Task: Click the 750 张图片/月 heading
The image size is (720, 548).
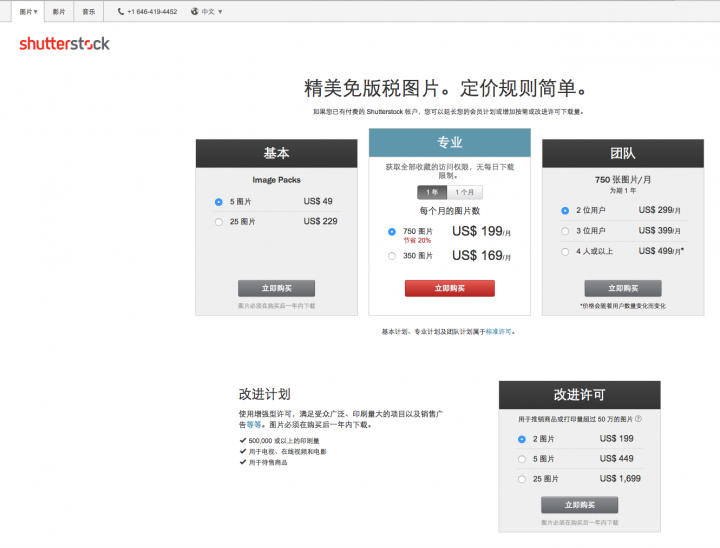Action: click(623, 180)
